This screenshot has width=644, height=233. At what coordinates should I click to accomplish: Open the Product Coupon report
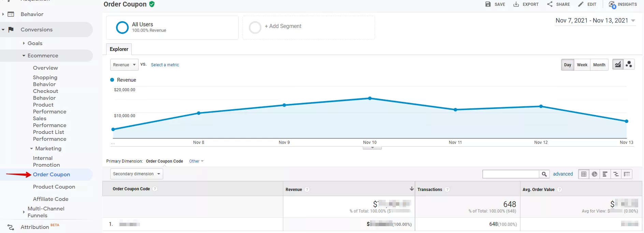[x=54, y=187]
